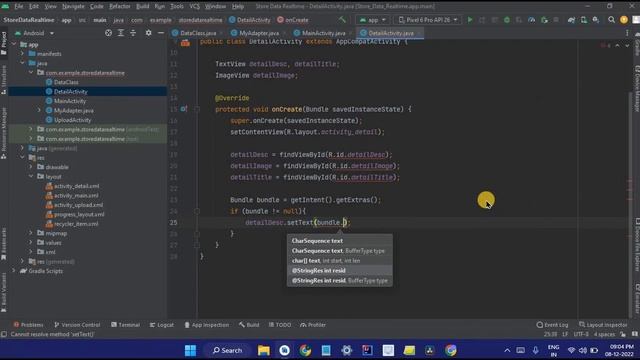Select progress_layout.xml file
This screenshot has height=360, width=640.
pyautogui.click(x=79, y=214)
